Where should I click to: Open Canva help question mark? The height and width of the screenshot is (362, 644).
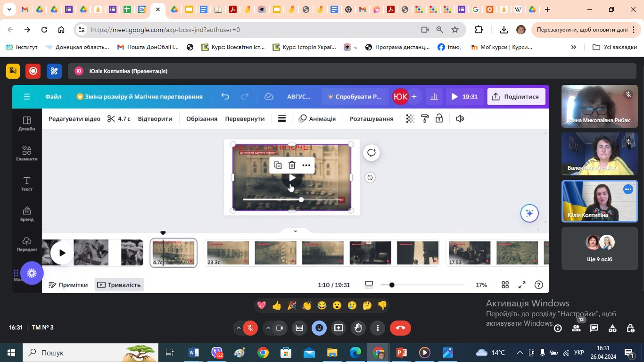[539, 285]
